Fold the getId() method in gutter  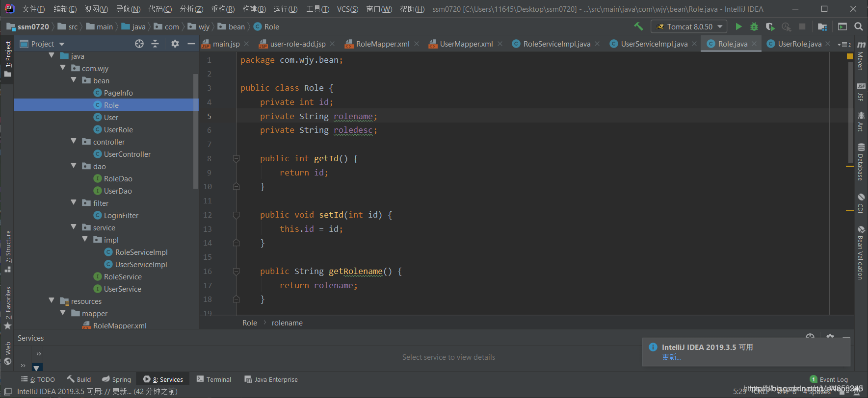tap(236, 158)
